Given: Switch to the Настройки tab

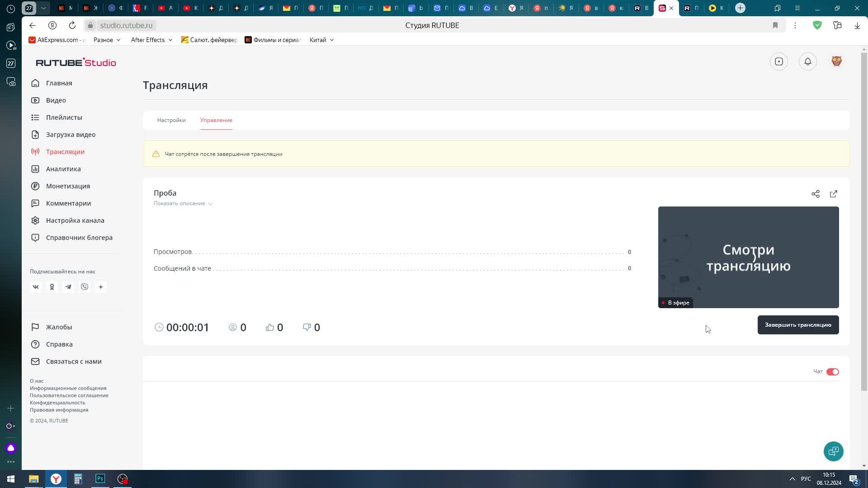Looking at the screenshot, I should (x=171, y=120).
